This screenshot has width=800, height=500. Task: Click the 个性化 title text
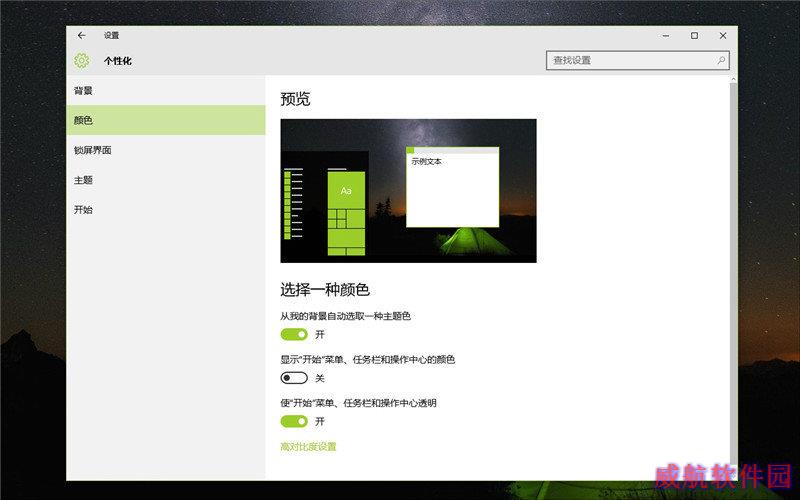[117, 61]
